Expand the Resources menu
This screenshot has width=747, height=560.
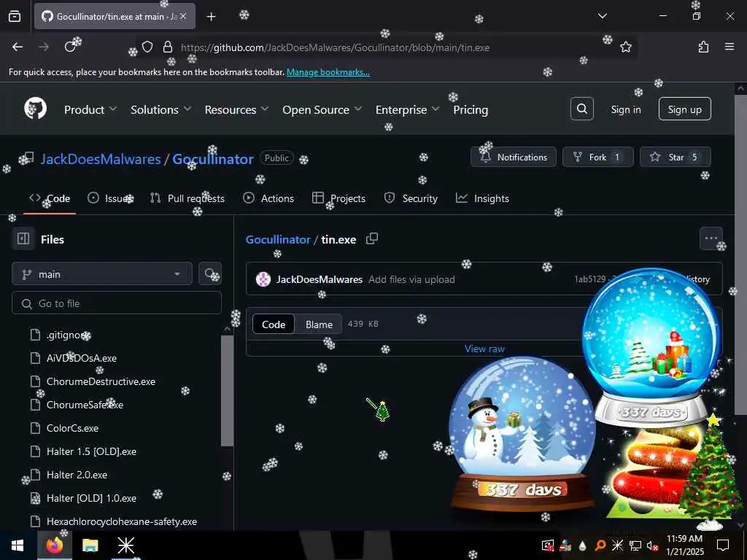[237, 109]
